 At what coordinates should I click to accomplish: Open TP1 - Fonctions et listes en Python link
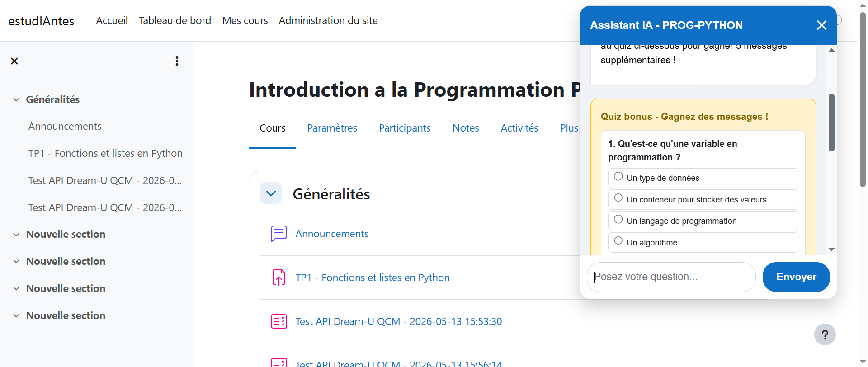click(373, 278)
